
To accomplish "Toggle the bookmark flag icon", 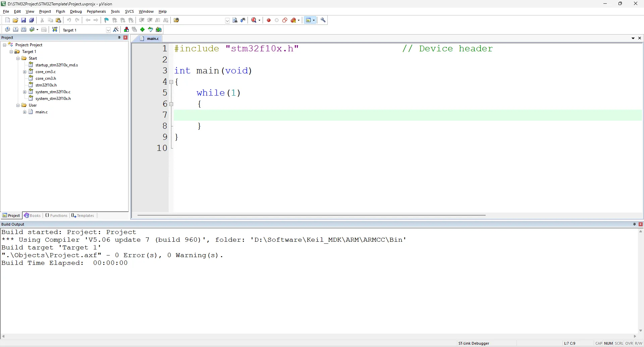I will pyautogui.click(x=106, y=20).
